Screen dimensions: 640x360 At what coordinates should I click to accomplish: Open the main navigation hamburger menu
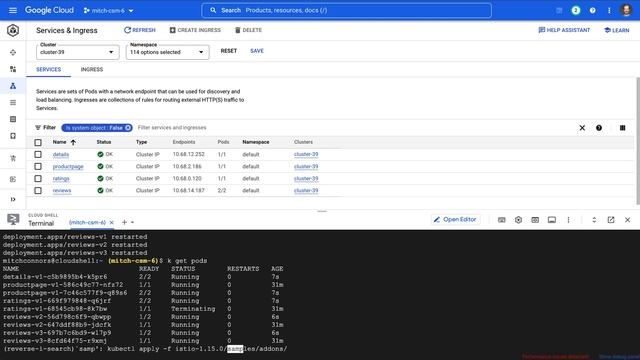(x=13, y=10)
